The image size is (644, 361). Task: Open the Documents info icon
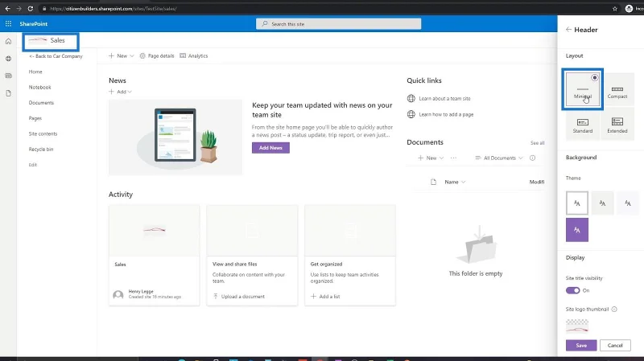pyautogui.click(x=532, y=158)
